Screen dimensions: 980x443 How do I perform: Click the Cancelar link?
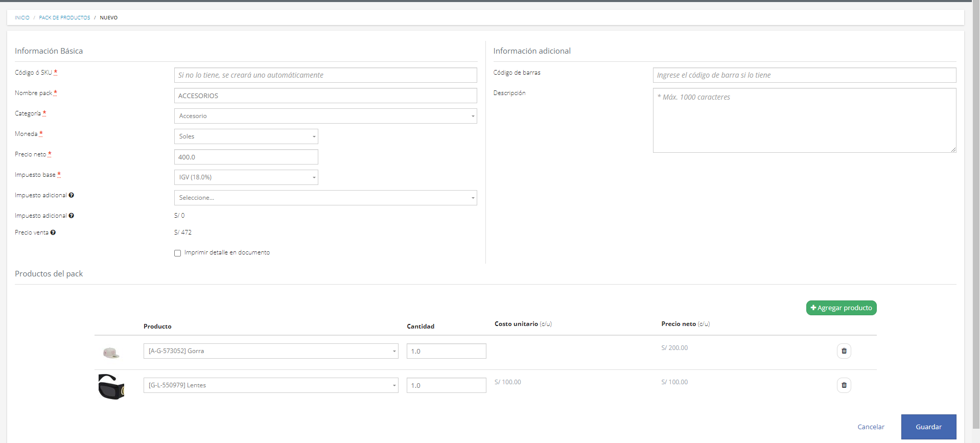click(x=871, y=427)
